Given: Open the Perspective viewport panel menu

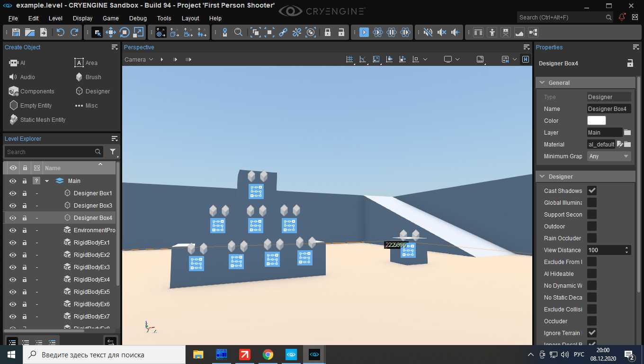Looking at the screenshot, I should (x=527, y=47).
